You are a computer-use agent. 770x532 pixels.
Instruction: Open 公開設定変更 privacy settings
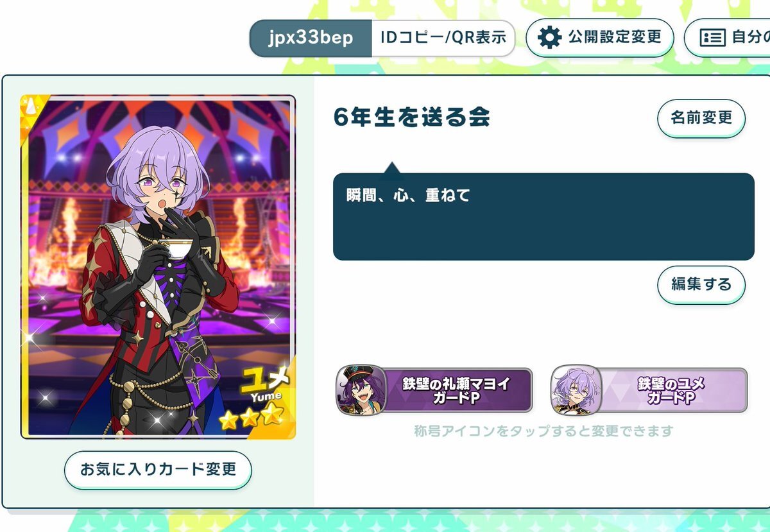[x=600, y=37]
